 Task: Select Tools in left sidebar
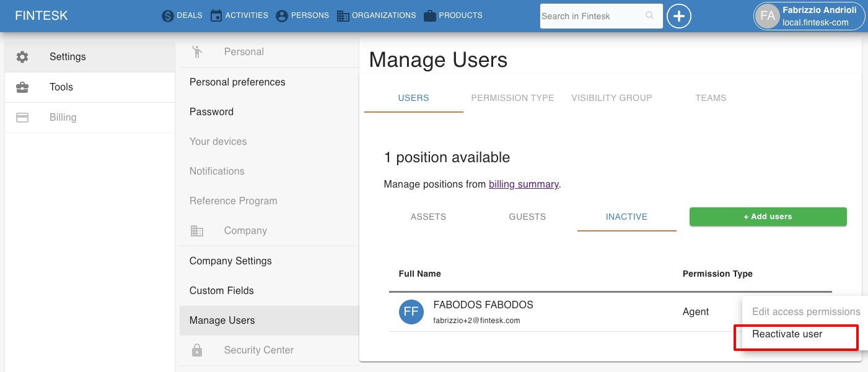(x=90, y=87)
